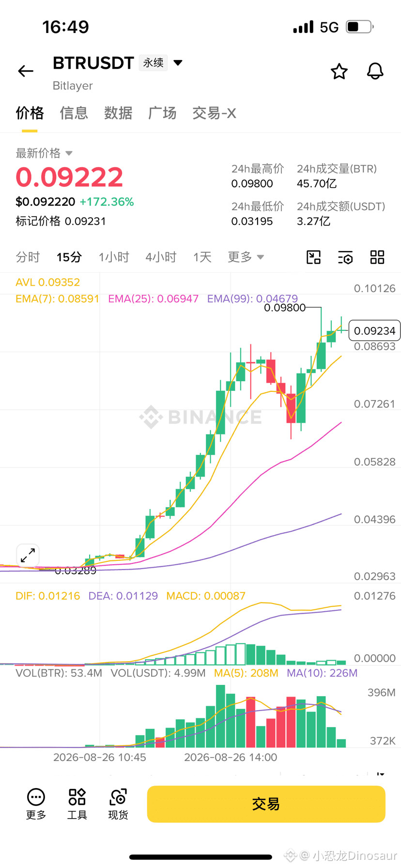Tap the 24h最高价 value 0.09800
Viewport: 401px width, 868px height.
point(252,184)
